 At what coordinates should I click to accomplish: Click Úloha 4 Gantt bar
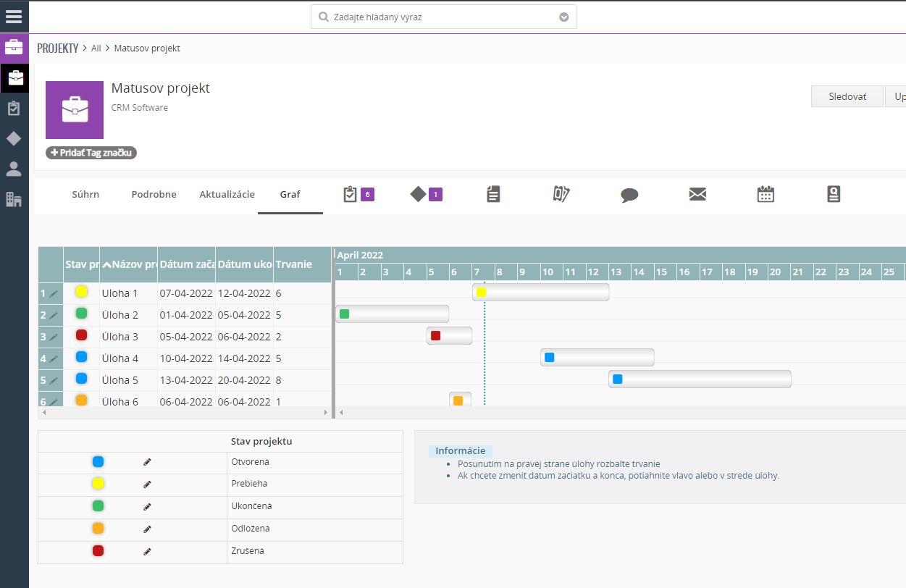click(x=597, y=357)
